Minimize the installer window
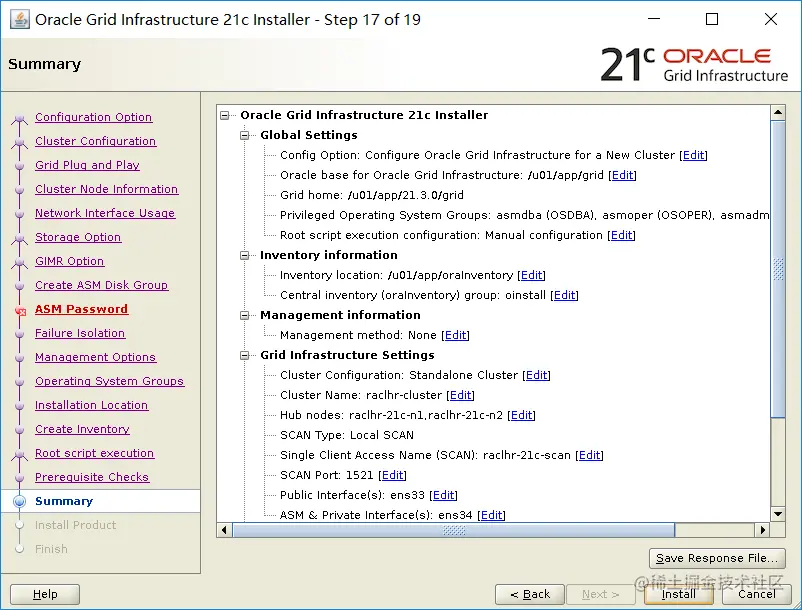 654,19
